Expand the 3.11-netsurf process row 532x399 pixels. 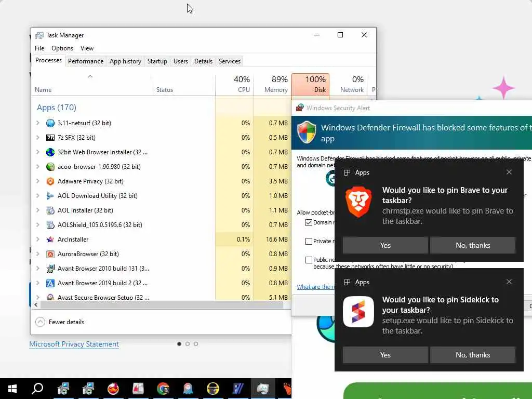coord(37,123)
